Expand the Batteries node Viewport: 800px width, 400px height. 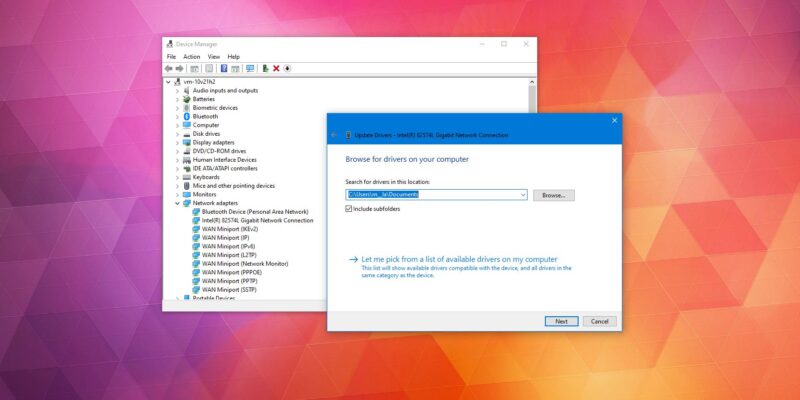click(178, 99)
